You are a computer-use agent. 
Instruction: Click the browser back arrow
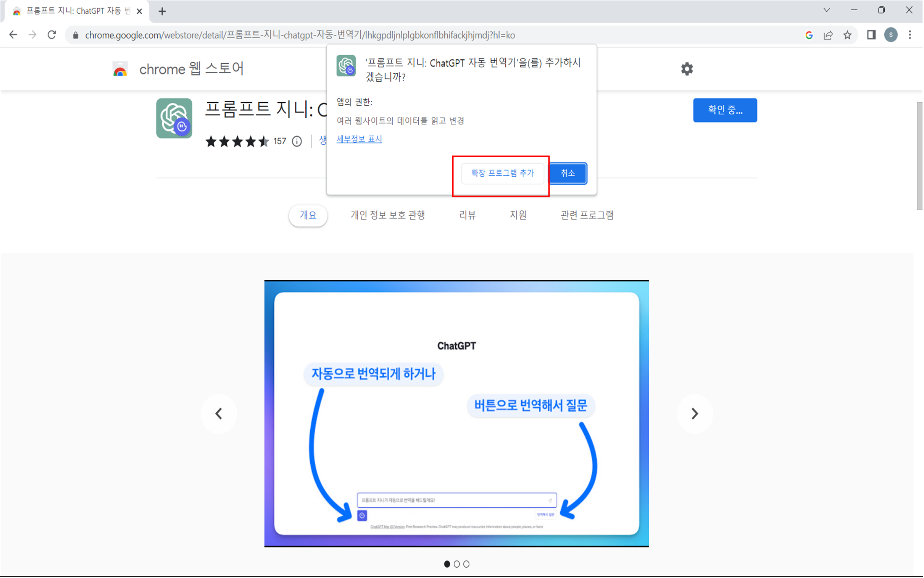[13, 35]
